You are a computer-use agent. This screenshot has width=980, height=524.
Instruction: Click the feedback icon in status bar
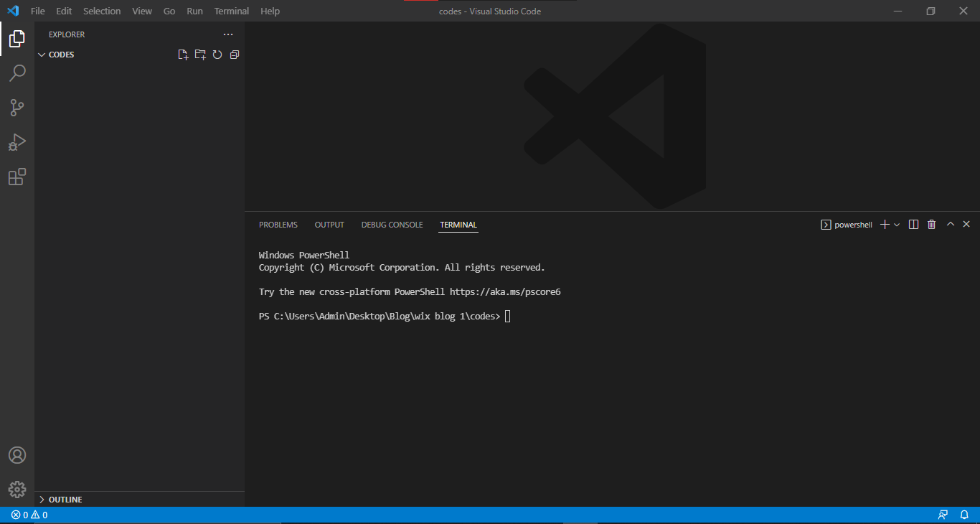[x=943, y=515]
